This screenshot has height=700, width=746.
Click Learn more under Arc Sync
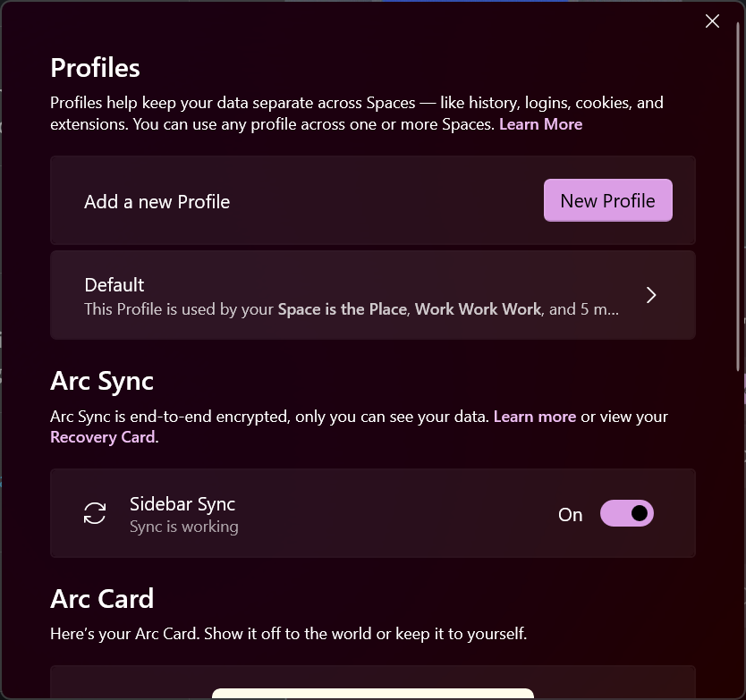point(535,416)
